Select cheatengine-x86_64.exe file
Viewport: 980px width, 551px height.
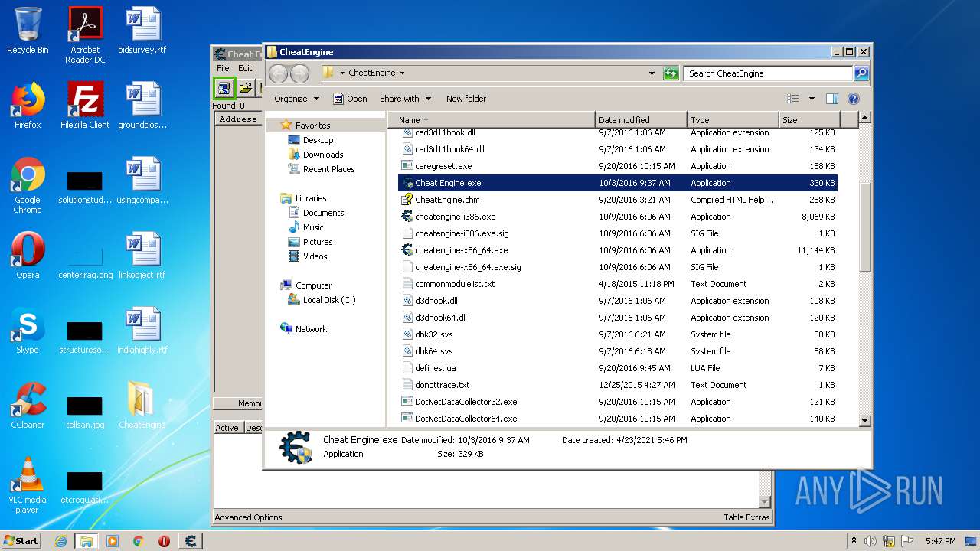tap(617, 250)
